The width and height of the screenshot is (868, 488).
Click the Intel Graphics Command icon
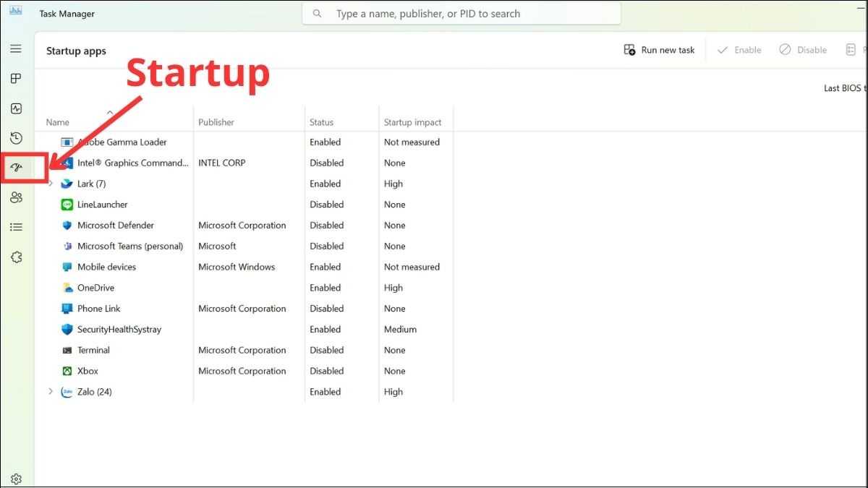click(67, 163)
